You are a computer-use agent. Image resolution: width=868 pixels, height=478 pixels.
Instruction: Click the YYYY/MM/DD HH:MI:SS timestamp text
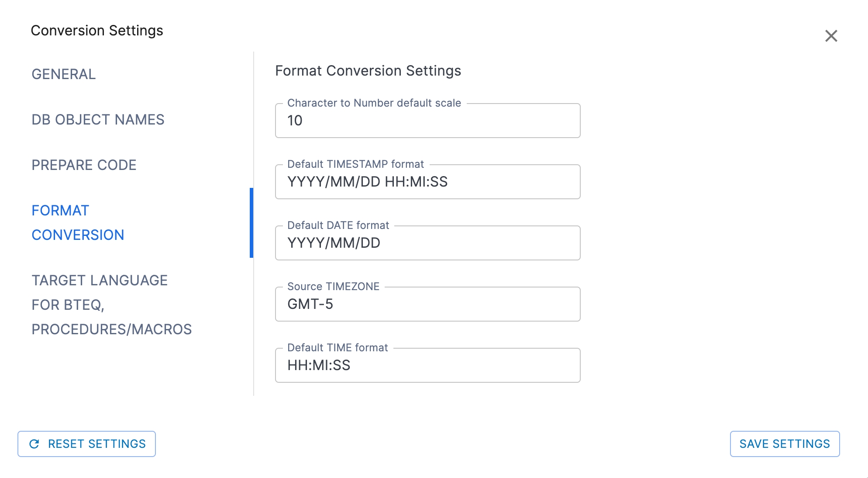tap(367, 182)
